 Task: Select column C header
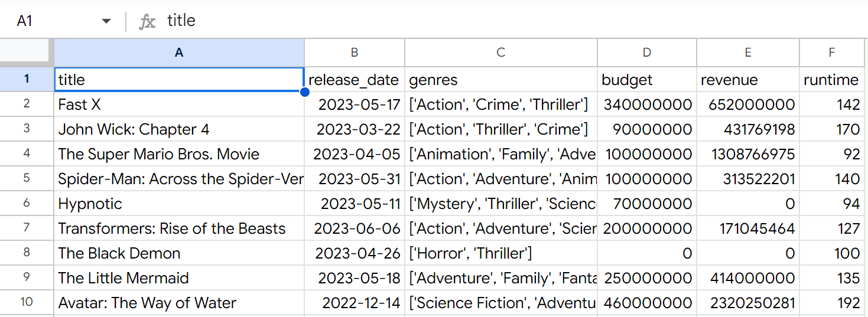500,53
